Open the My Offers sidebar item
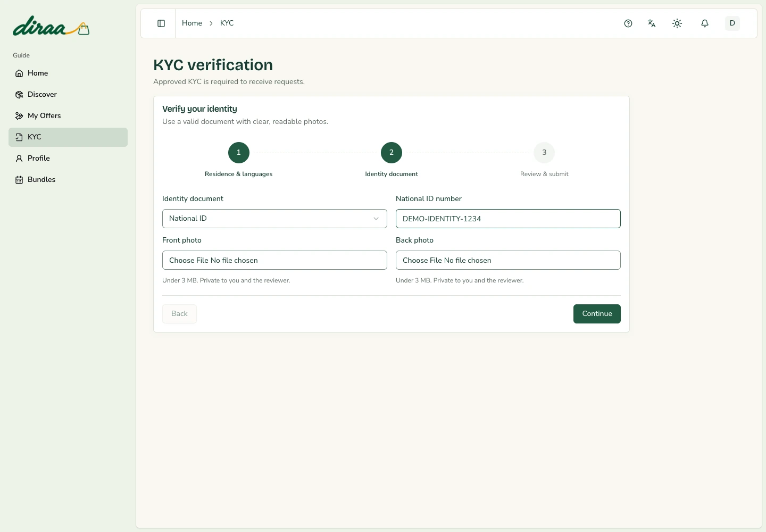 68,116
